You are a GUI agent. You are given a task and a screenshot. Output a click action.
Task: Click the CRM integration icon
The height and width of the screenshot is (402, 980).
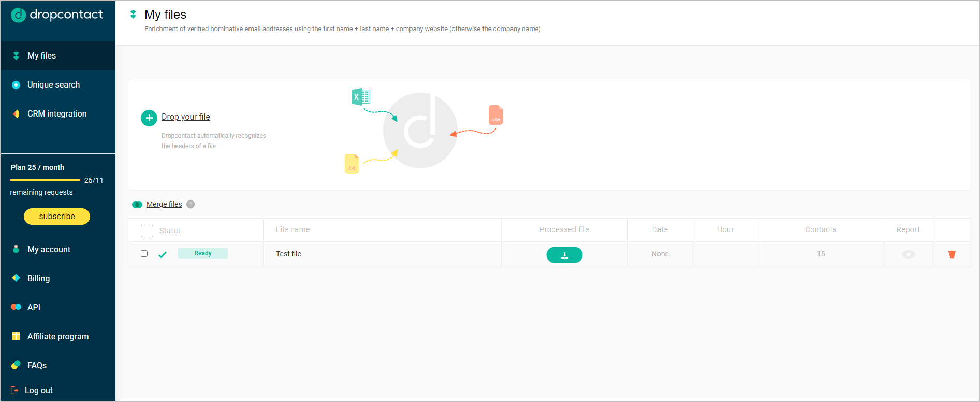(16, 114)
